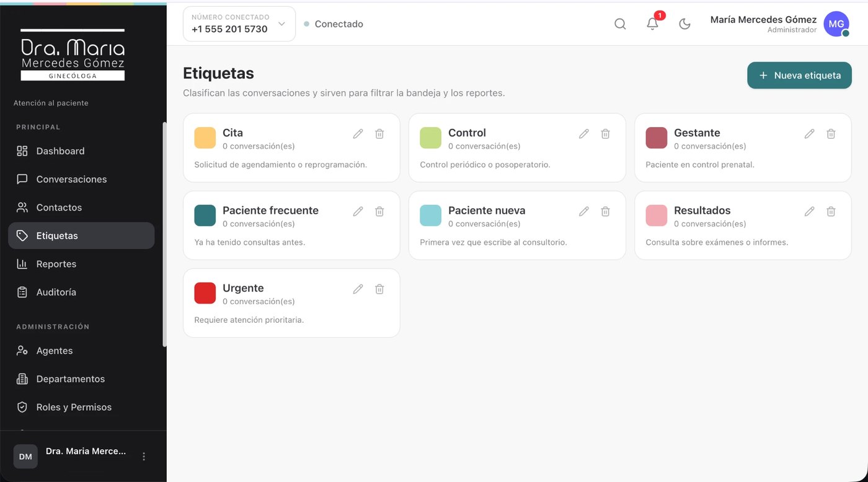This screenshot has height=482, width=868.
Task: Edit the Gestante label with pencil icon
Action: (x=809, y=134)
